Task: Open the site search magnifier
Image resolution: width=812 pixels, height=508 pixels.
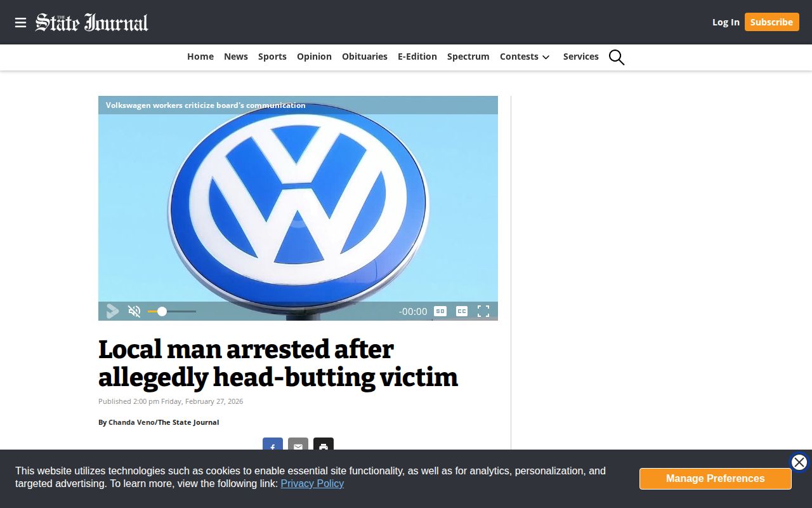Action: point(617,57)
